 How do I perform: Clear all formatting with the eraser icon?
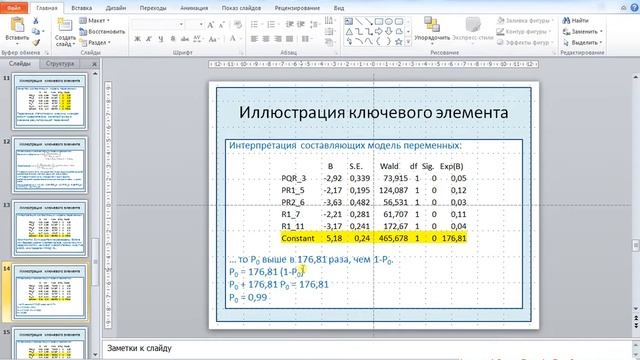point(238,25)
